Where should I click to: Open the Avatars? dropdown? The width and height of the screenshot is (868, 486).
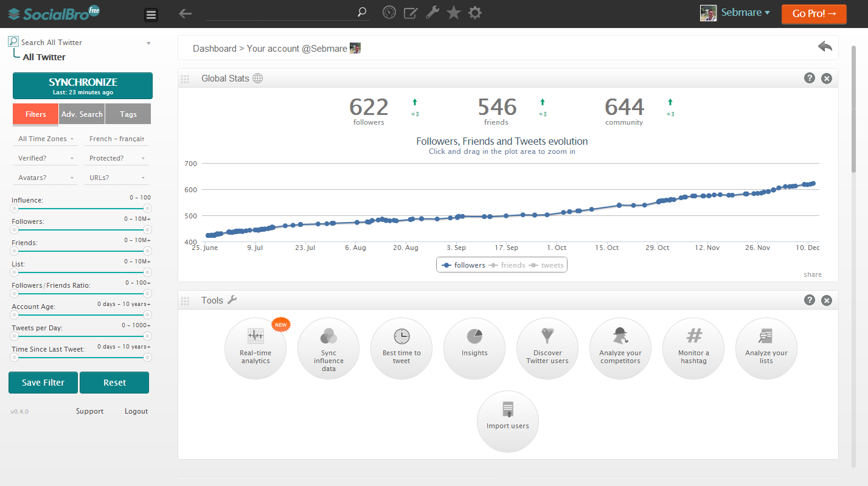pos(46,178)
